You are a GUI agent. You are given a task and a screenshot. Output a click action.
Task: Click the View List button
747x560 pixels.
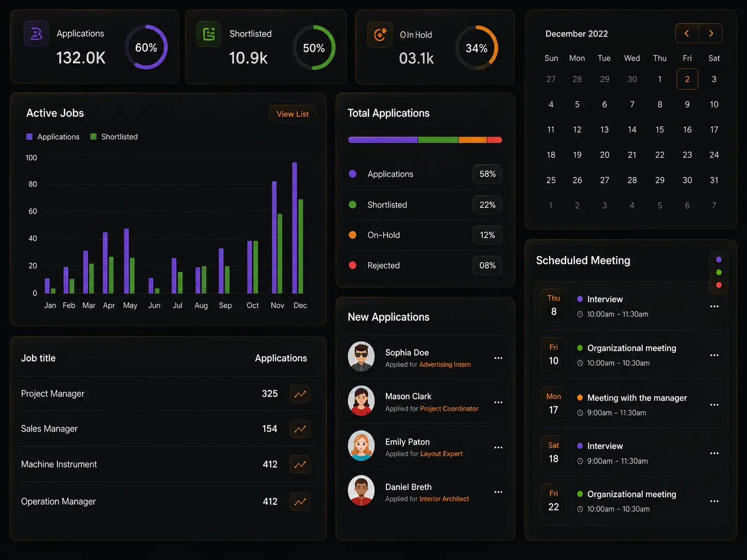(x=293, y=114)
